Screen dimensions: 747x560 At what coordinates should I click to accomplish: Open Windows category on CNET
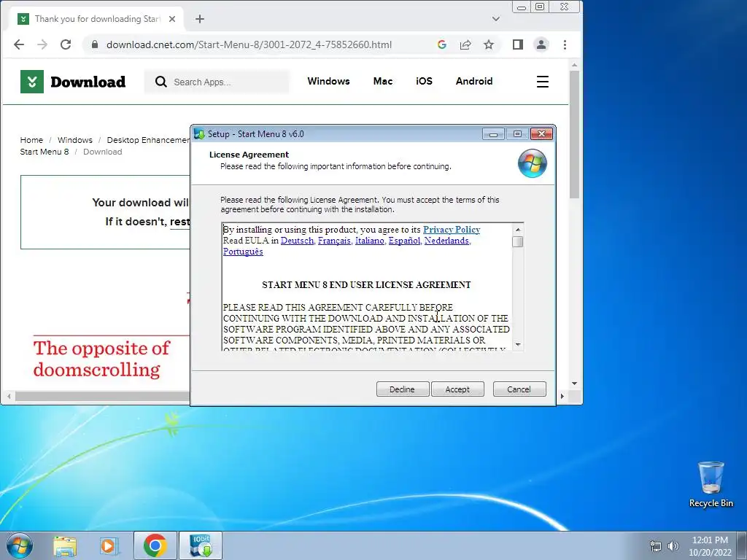point(329,82)
